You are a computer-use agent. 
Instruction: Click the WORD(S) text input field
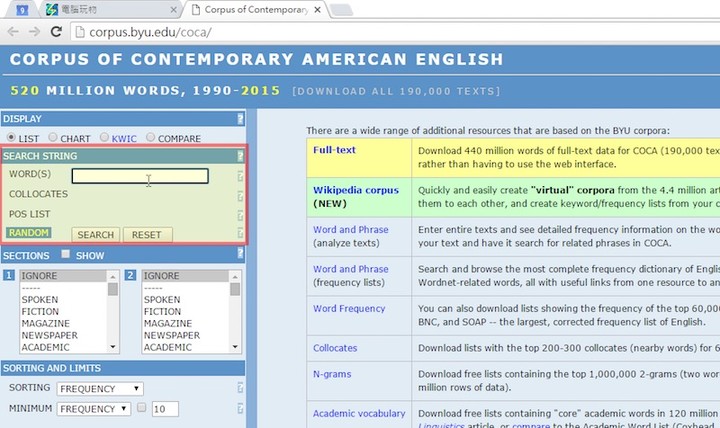140,176
